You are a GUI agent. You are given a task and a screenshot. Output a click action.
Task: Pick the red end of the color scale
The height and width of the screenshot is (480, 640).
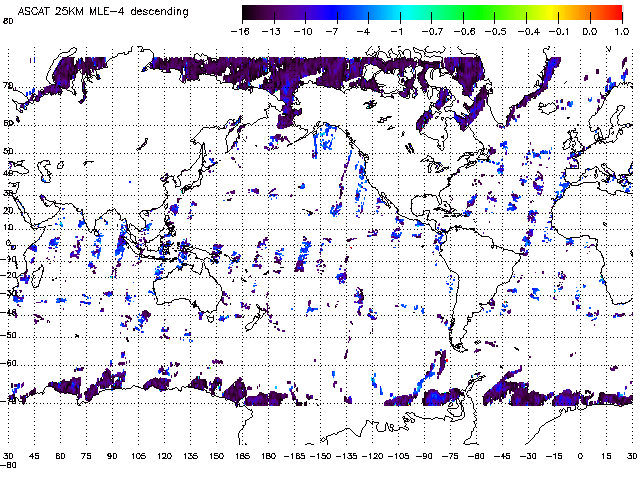click(x=614, y=13)
